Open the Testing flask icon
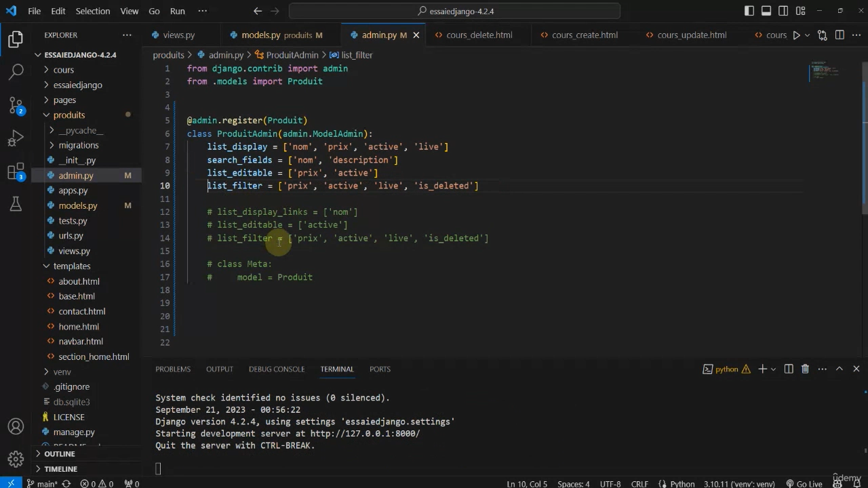The width and height of the screenshot is (868, 488). click(x=16, y=204)
